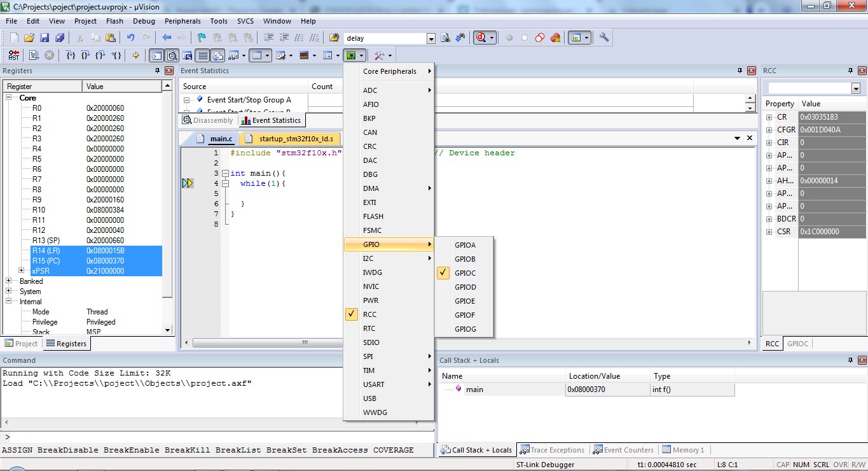Click the command line input field
Image resolution: width=868 pixels, height=471 pixels.
coord(216,437)
